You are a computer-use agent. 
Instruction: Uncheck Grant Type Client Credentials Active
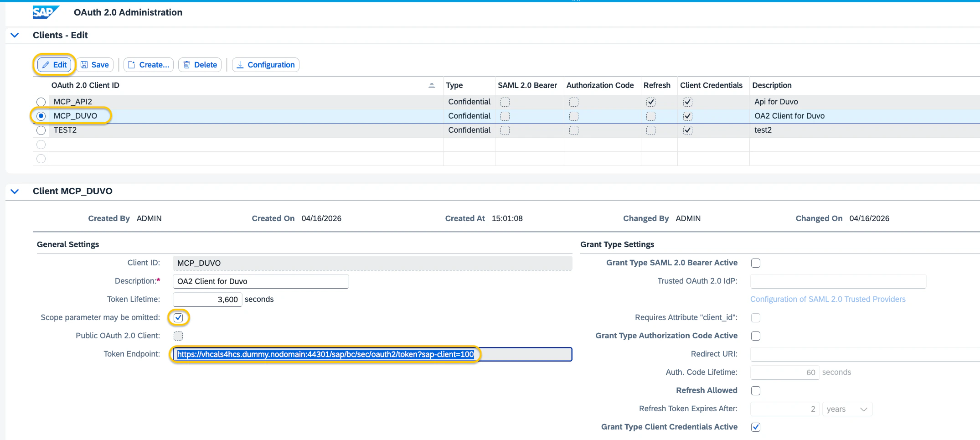click(x=756, y=427)
